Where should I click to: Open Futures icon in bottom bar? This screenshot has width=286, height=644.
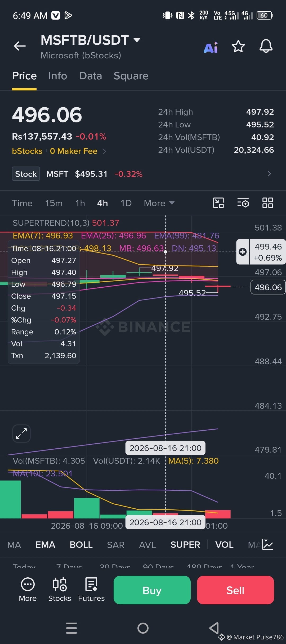click(x=91, y=590)
